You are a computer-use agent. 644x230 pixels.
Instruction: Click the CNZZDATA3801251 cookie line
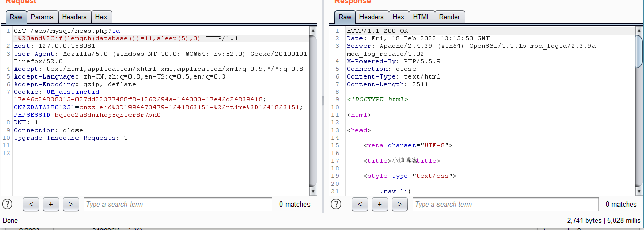159,107
